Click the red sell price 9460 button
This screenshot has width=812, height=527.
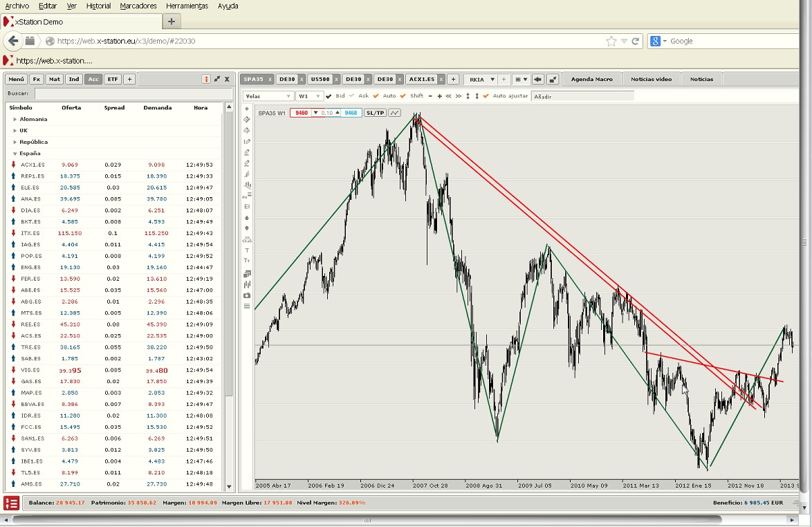point(302,113)
